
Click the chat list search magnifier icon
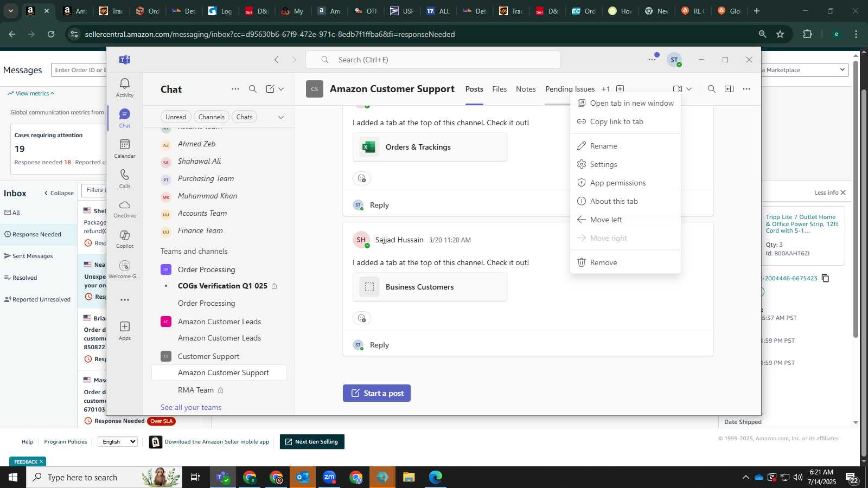click(253, 89)
